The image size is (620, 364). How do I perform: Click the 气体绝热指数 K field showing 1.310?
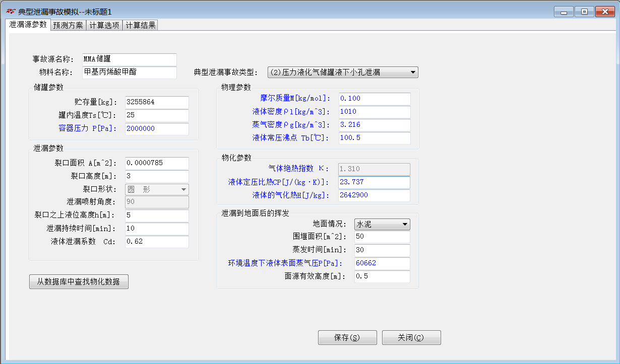click(375, 169)
